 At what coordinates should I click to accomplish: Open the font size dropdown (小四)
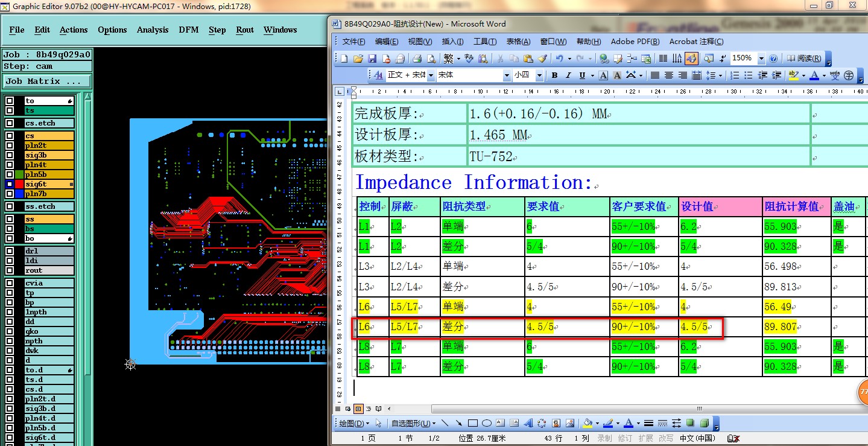point(539,75)
